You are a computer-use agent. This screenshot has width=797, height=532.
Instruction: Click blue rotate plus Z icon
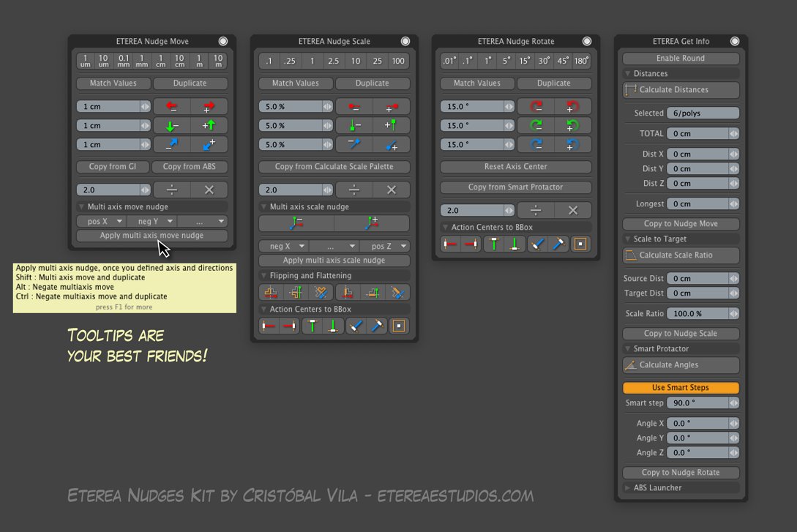573,144
